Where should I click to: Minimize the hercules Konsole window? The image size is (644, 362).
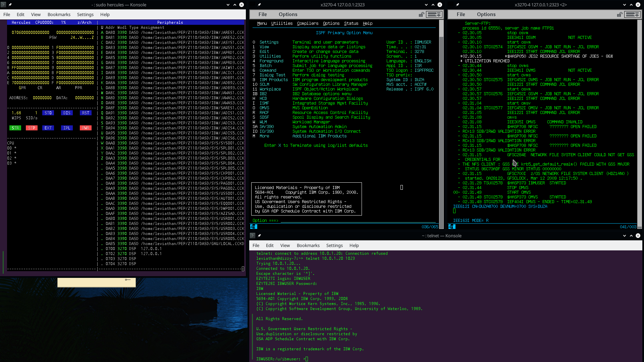[228, 5]
